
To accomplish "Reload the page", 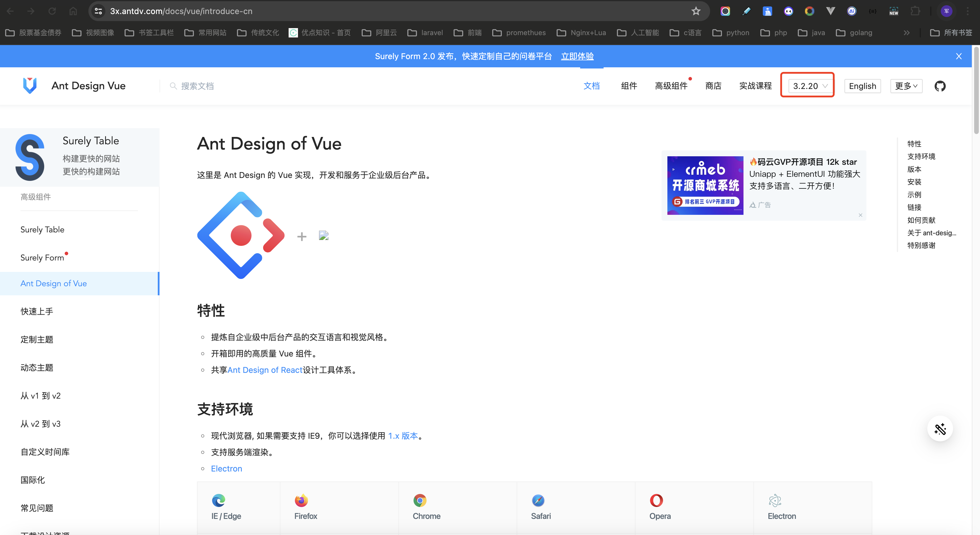I will [x=52, y=11].
